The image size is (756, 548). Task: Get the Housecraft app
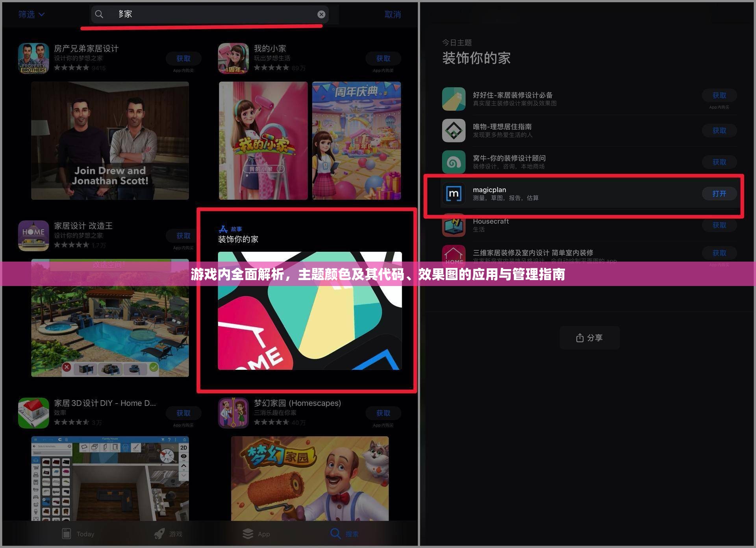pyautogui.click(x=719, y=225)
